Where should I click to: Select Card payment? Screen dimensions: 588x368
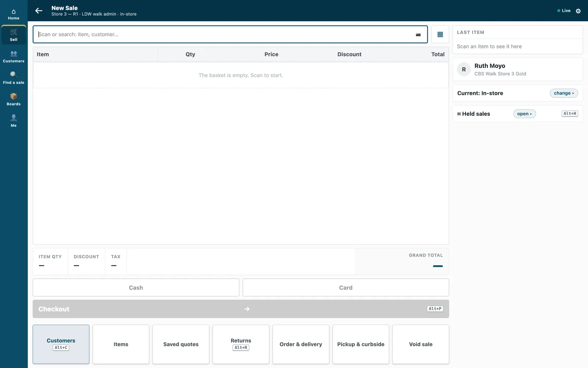(345, 287)
